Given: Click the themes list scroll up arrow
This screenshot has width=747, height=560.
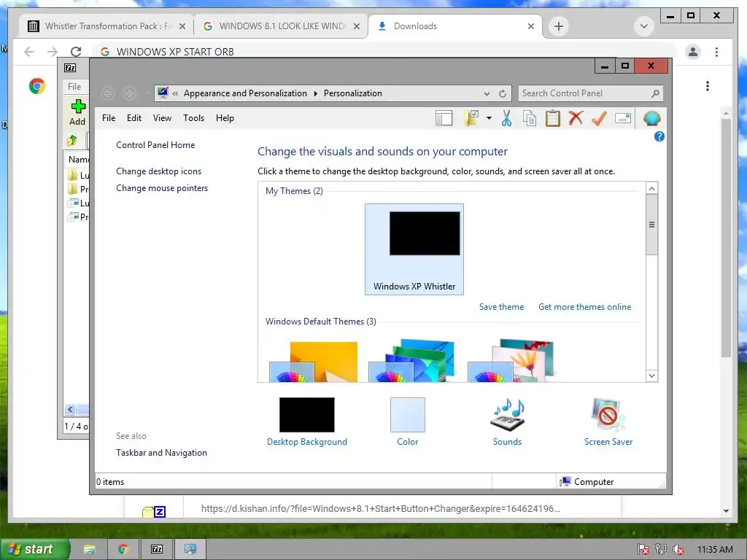Looking at the screenshot, I should [x=651, y=189].
